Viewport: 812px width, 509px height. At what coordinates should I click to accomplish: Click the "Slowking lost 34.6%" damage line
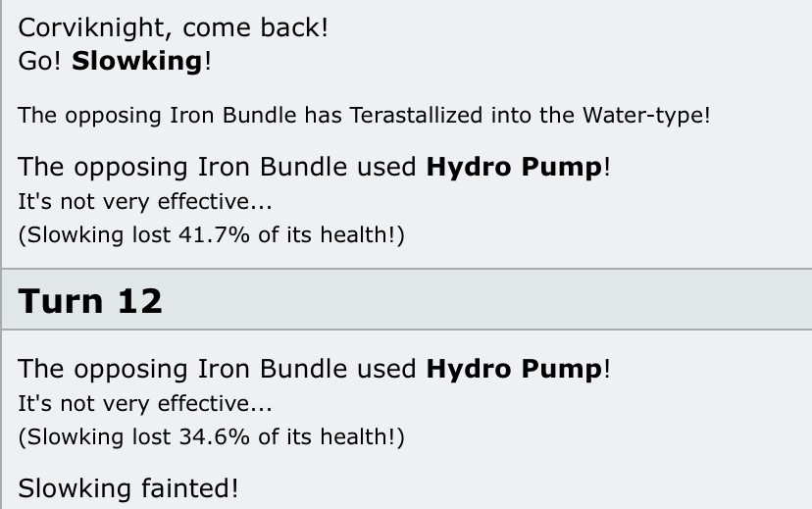pyautogui.click(x=211, y=436)
